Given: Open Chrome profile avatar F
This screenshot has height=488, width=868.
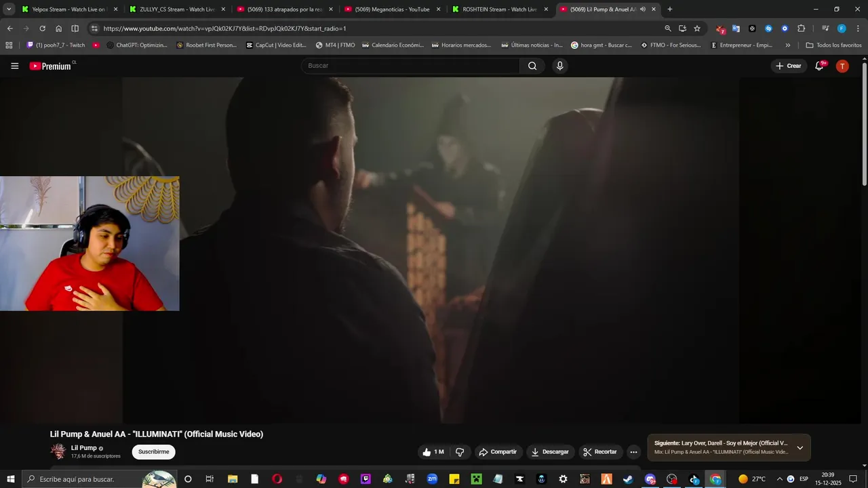Looking at the screenshot, I should coord(842,28).
